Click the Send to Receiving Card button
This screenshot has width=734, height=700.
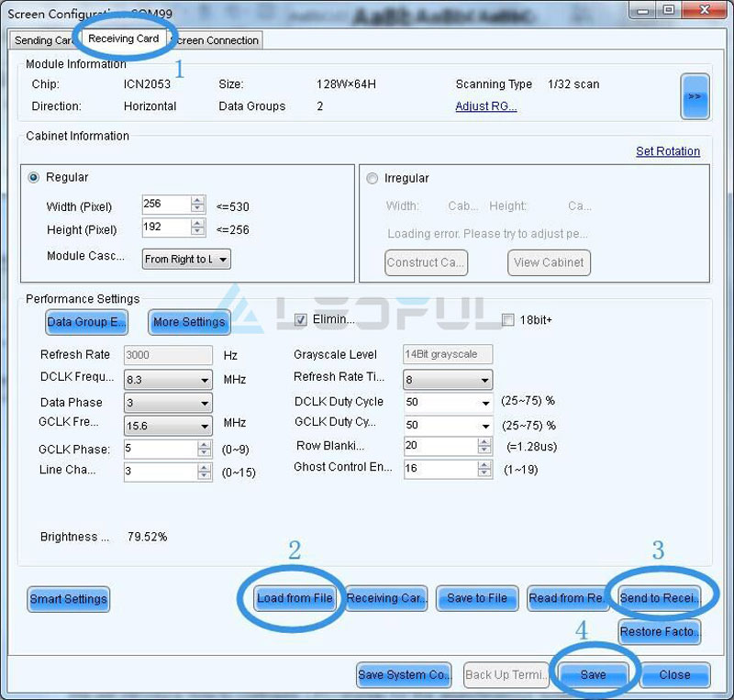point(660,597)
